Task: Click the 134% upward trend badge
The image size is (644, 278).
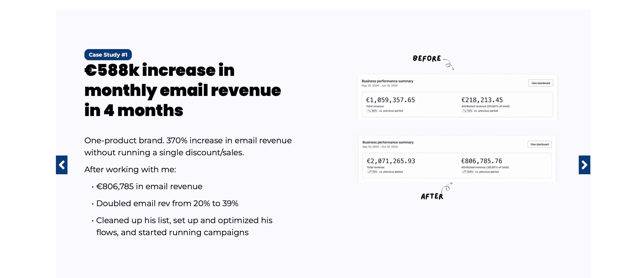Action: tap(468, 172)
